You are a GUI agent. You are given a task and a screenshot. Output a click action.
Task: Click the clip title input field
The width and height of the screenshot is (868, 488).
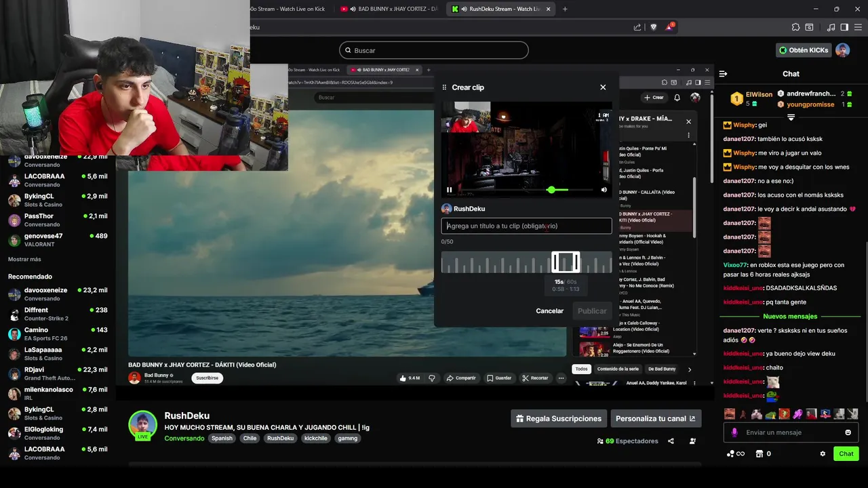(526, 226)
